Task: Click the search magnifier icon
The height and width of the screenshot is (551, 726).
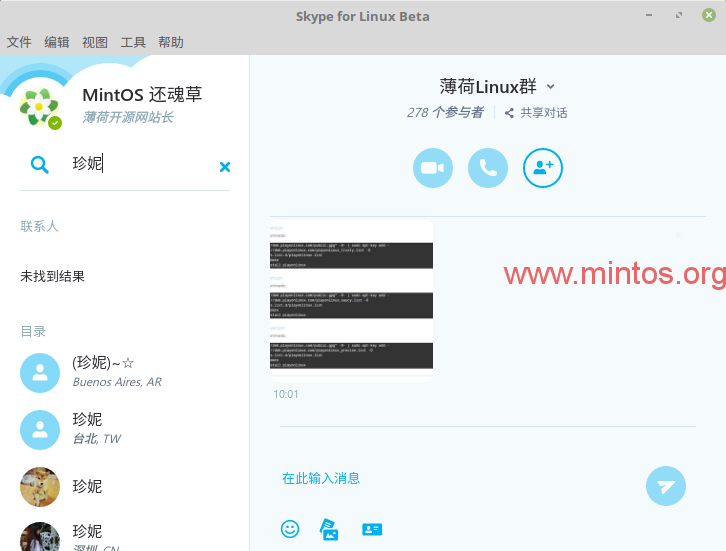Action: point(39,164)
